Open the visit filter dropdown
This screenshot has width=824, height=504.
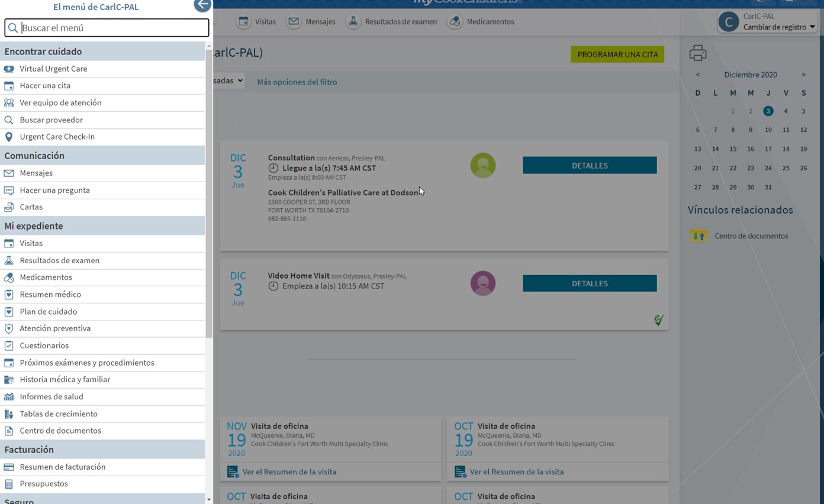pyautogui.click(x=229, y=80)
